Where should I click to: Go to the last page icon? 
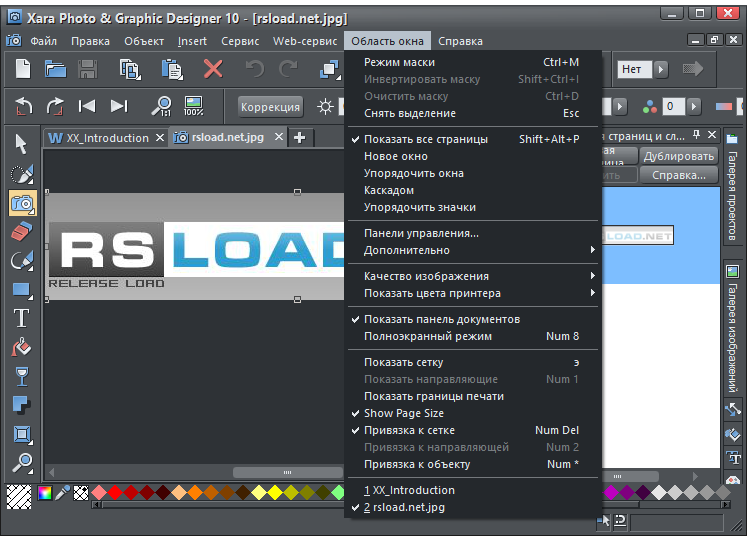pyautogui.click(x=119, y=106)
